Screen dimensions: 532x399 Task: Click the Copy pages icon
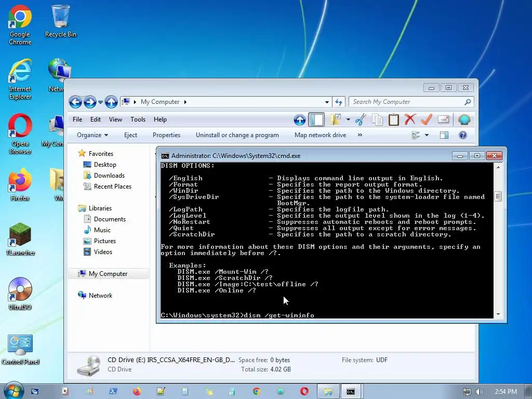click(x=377, y=119)
